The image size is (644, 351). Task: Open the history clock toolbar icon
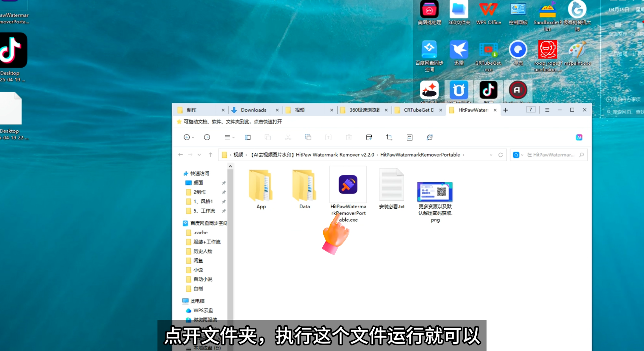(x=207, y=137)
